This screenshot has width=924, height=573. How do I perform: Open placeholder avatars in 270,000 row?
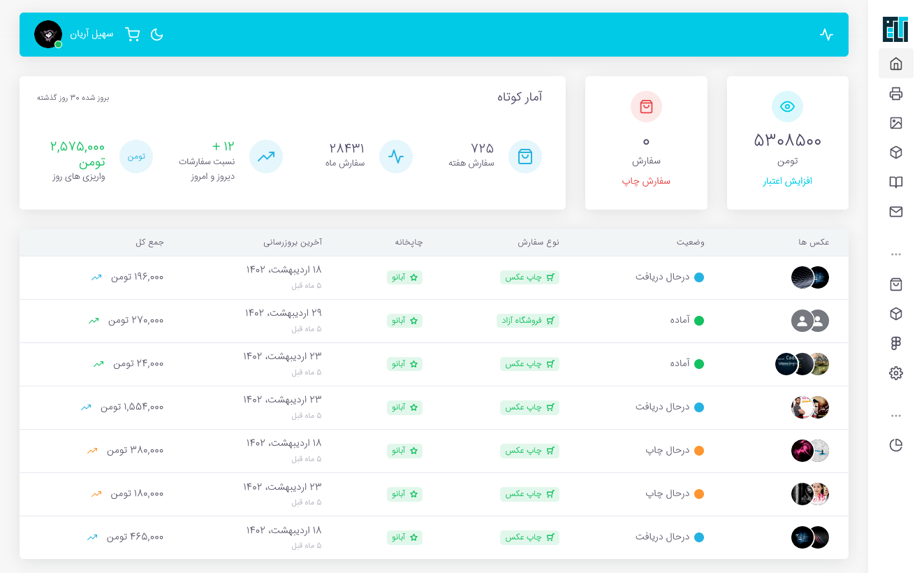click(810, 321)
